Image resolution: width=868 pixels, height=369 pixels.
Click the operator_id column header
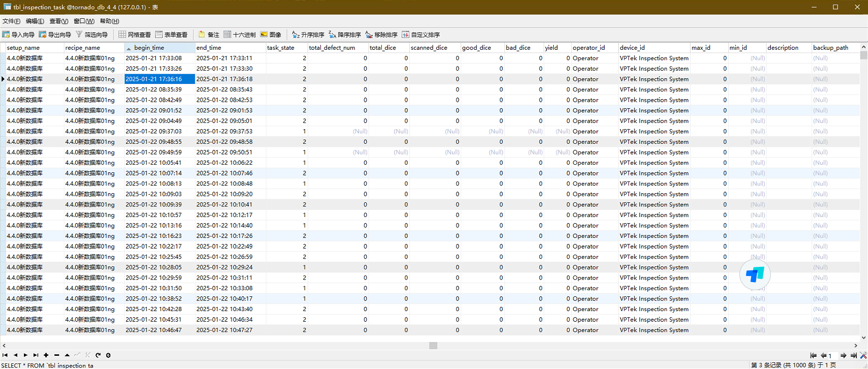[595, 48]
